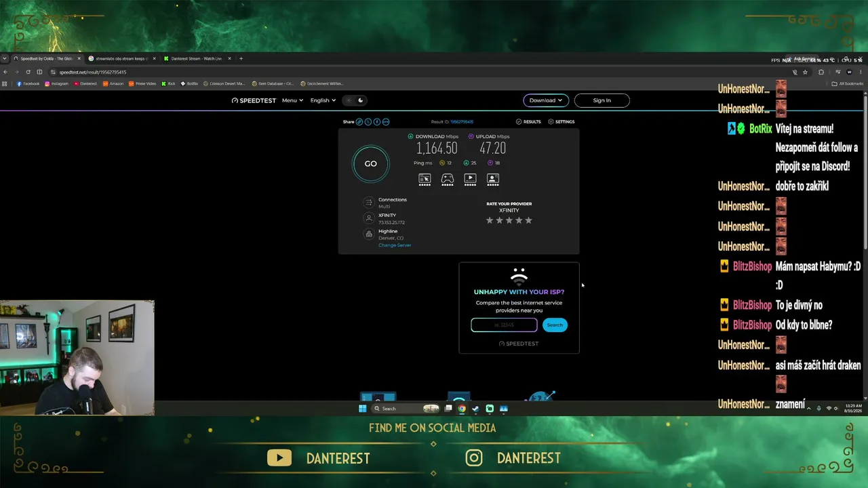This screenshot has width=868, height=488.
Task: Click the Connections multi icon
Action: click(369, 202)
